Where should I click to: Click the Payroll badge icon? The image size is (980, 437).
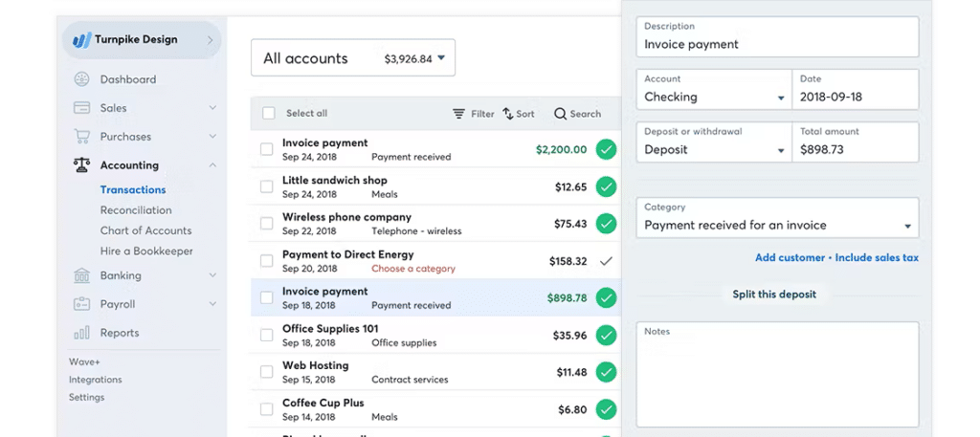81,304
